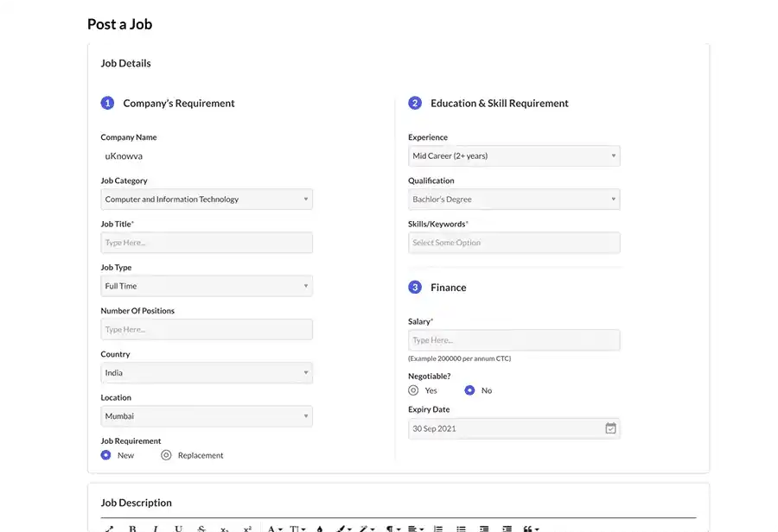This screenshot has width=778, height=532.
Task: Select the New job requirement option
Action: click(x=106, y=455)
